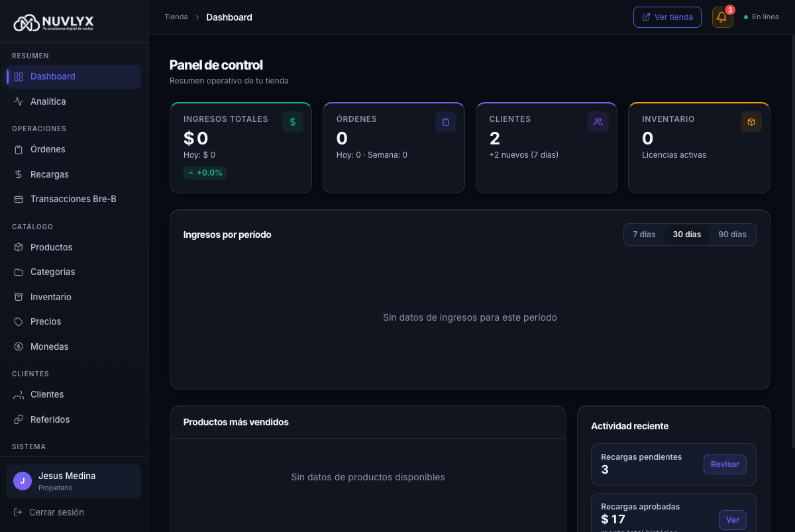The width and height of the screenshot is (795, 532).
Task: Open the Monedas sidebar item
Action: pos(49,346)
